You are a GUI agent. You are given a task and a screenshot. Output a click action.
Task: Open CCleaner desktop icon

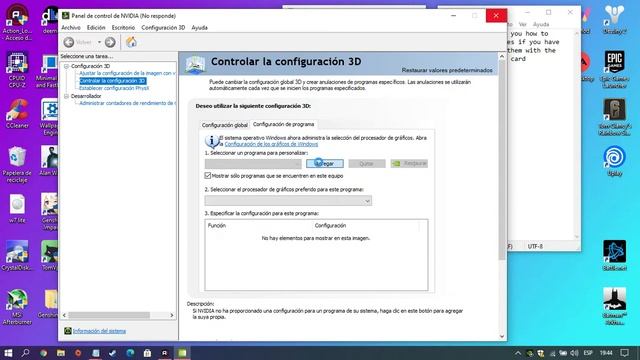(x=17, y=114)
